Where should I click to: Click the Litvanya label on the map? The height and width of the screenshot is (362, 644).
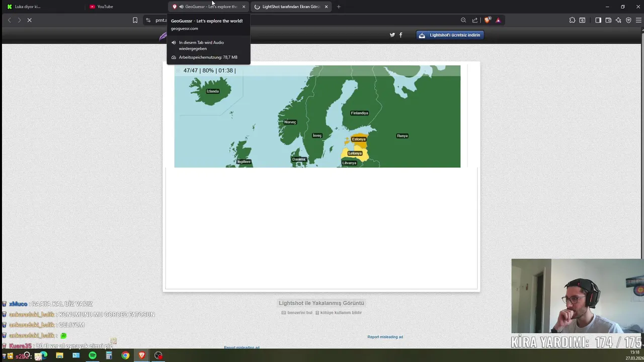point(349,163)
